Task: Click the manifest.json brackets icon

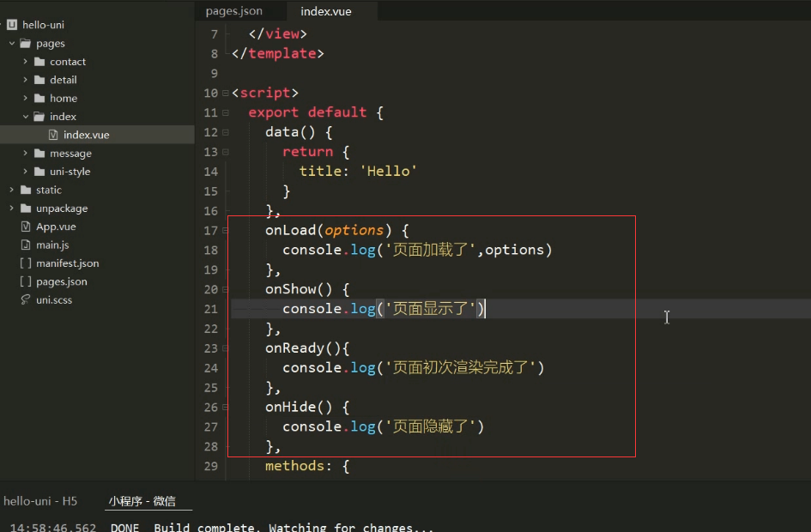Action: tap(26, 263)
